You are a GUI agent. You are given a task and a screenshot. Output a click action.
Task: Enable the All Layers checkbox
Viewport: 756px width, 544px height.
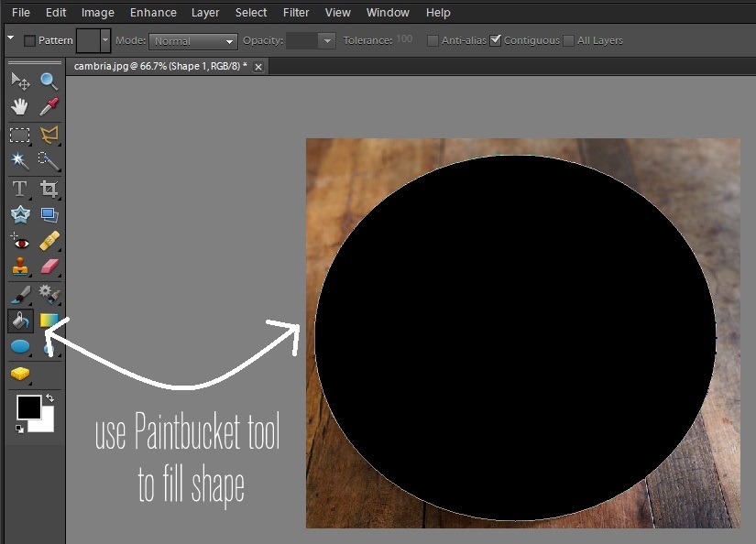pos(569,40)
